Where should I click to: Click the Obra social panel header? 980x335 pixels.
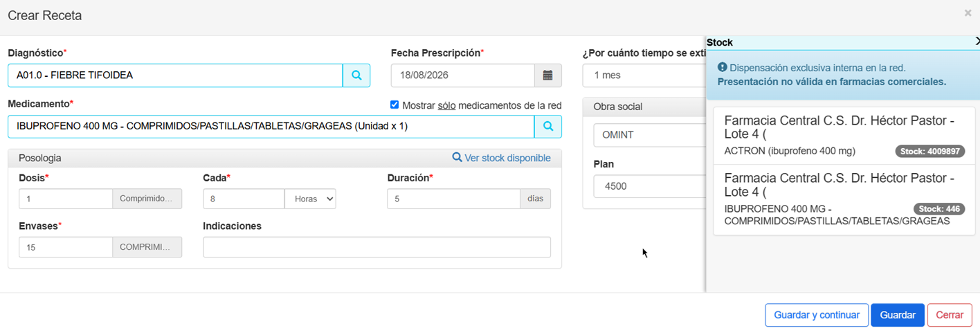pos(644,107)
